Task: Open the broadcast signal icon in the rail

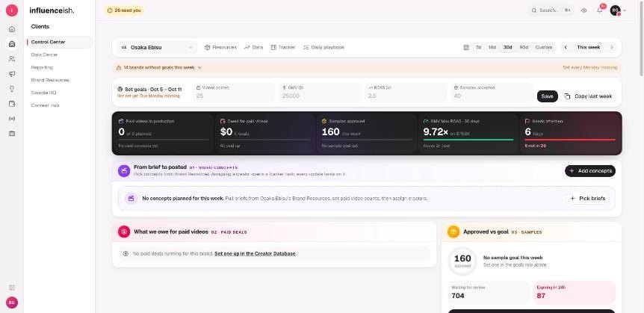Action: coord(12,119)
